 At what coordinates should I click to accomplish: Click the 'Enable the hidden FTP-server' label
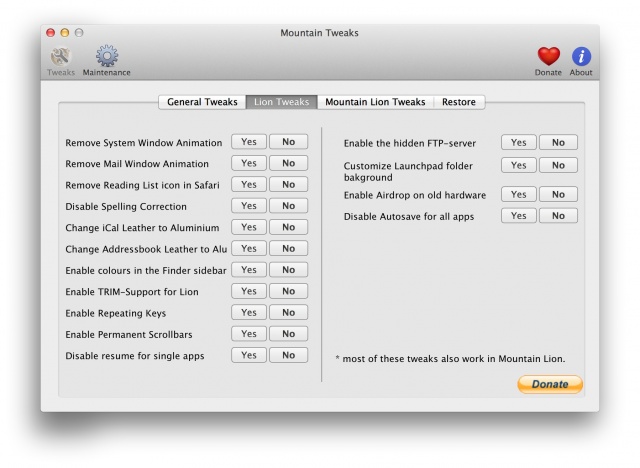point(410,143)
